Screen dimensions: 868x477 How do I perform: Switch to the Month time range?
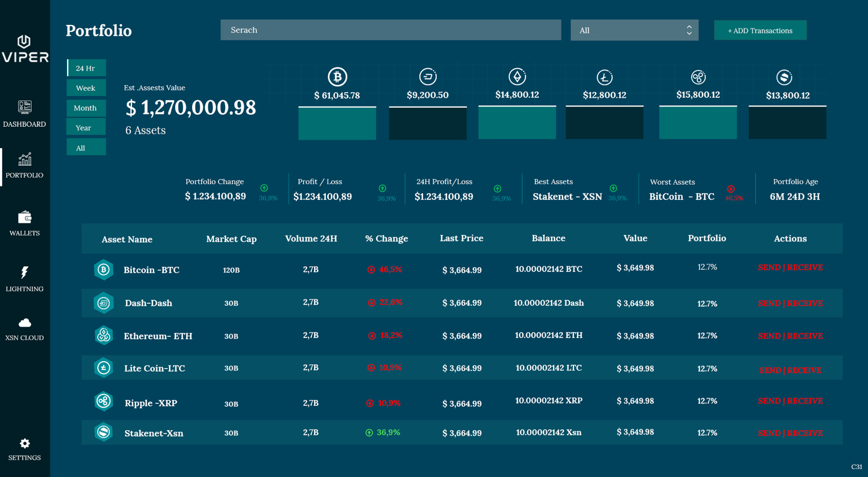point(86,108)
